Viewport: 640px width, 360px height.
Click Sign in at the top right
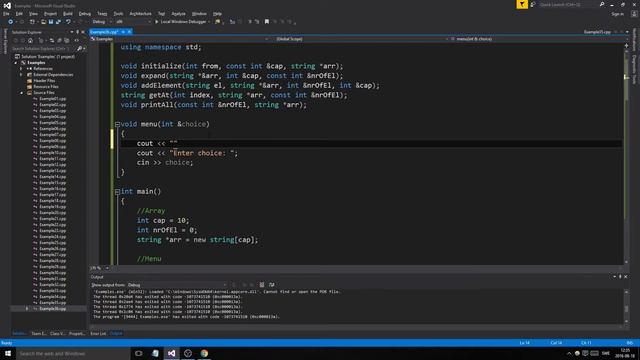tap(618, 14)
